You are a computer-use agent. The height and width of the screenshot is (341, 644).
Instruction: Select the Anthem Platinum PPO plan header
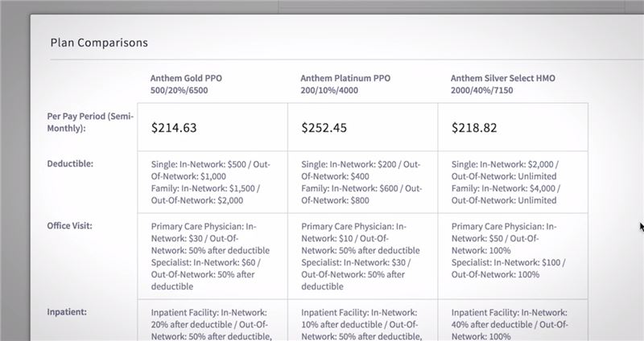coord(345,84)
